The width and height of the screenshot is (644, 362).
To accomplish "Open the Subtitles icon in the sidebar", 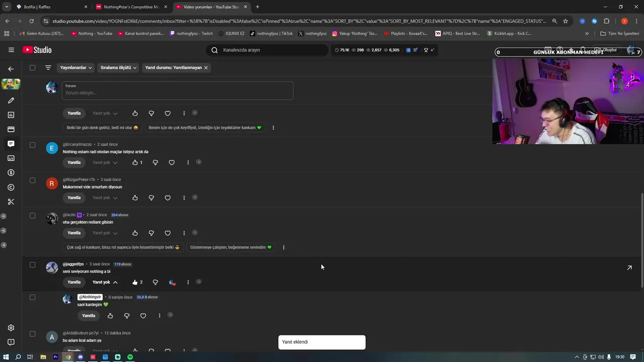I will pyautogui.click(x=11, y=158).
